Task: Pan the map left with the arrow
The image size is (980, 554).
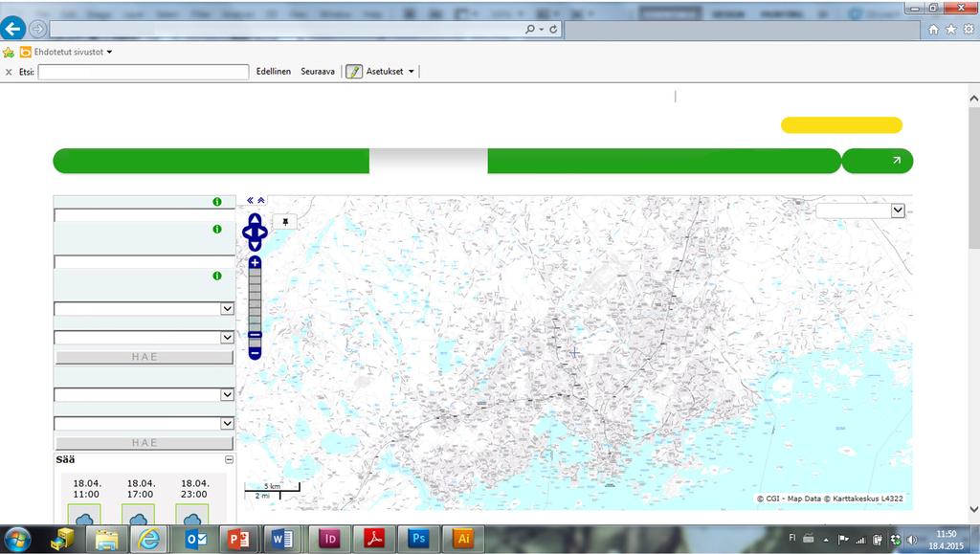Action: (x=246, y=233)
